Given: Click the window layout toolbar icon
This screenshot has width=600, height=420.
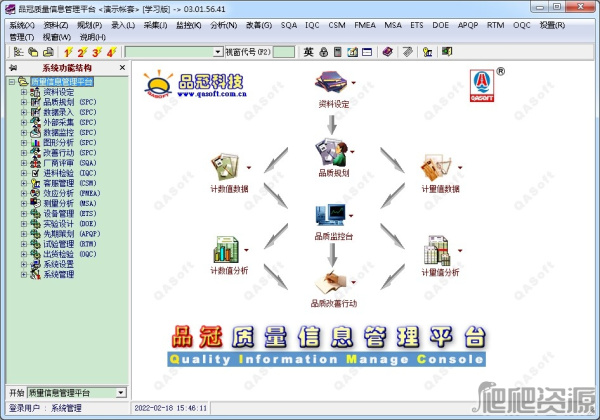Looking at the screenshot, I should pyautogui.click(x=367, y=52).
